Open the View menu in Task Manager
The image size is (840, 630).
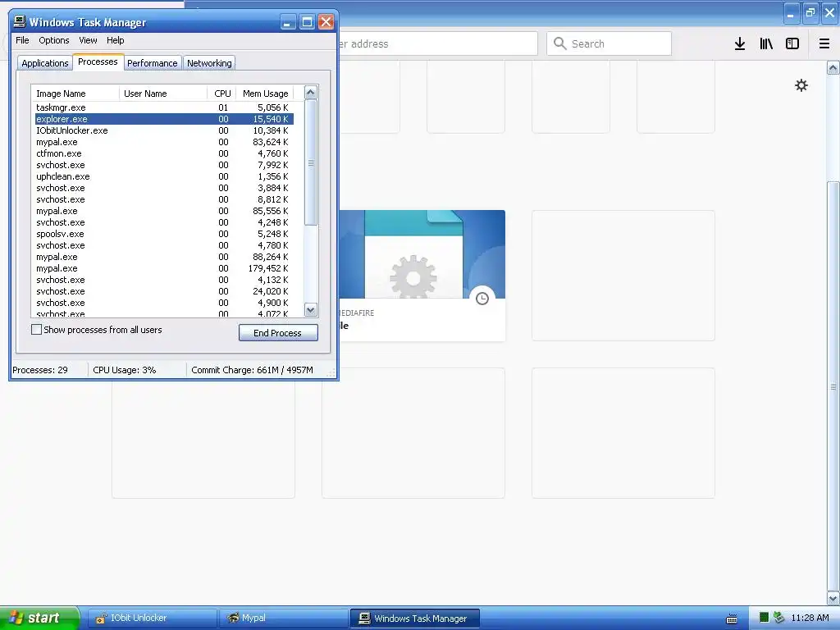[x=88, y=40]
